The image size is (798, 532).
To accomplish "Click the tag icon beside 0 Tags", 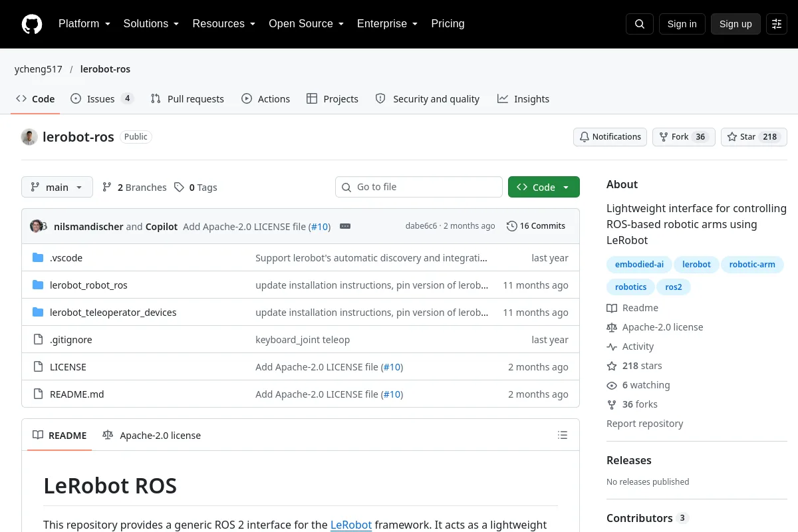I will point(179,188).
